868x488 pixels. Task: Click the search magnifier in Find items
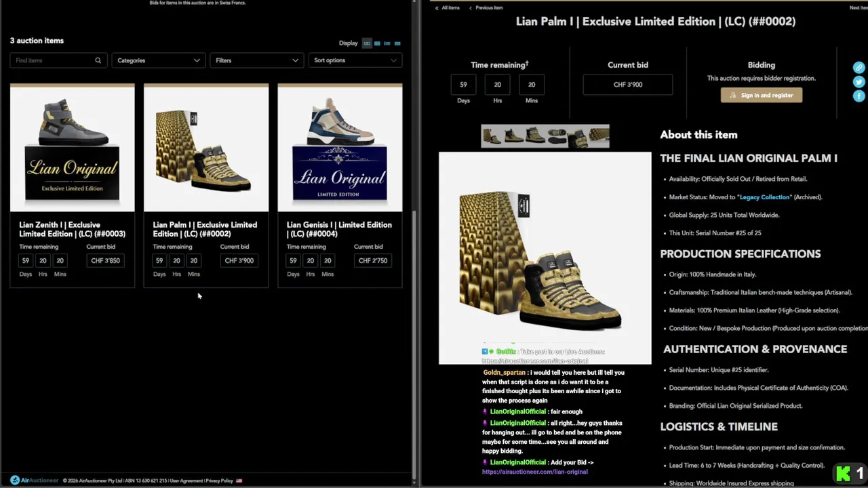(x=98, y=60)
